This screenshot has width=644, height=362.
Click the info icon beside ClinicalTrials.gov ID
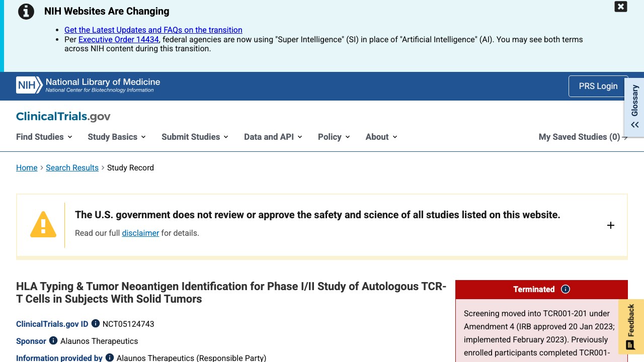pos(96,324)
